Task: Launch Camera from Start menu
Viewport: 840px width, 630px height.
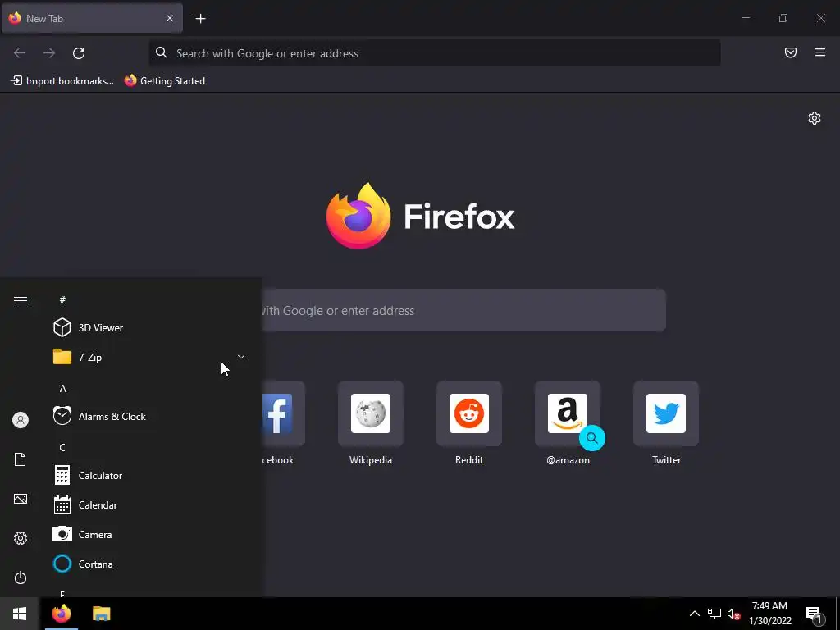Action: [150, 534]
